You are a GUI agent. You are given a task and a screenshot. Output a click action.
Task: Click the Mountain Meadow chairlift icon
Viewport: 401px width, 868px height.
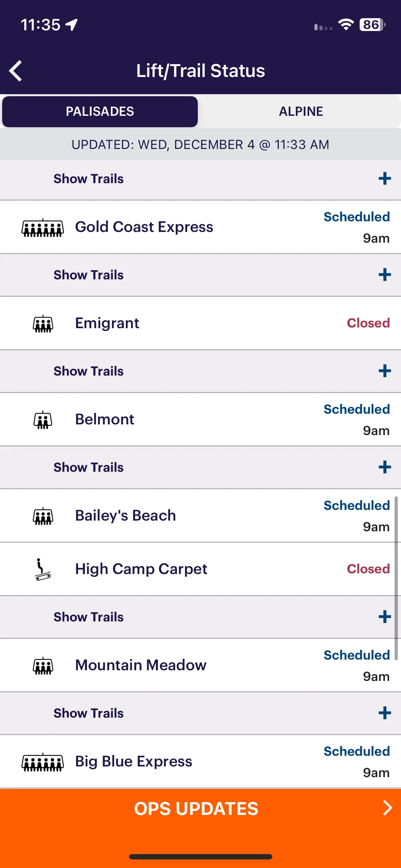pyautogui.click(x=43, y=666)
